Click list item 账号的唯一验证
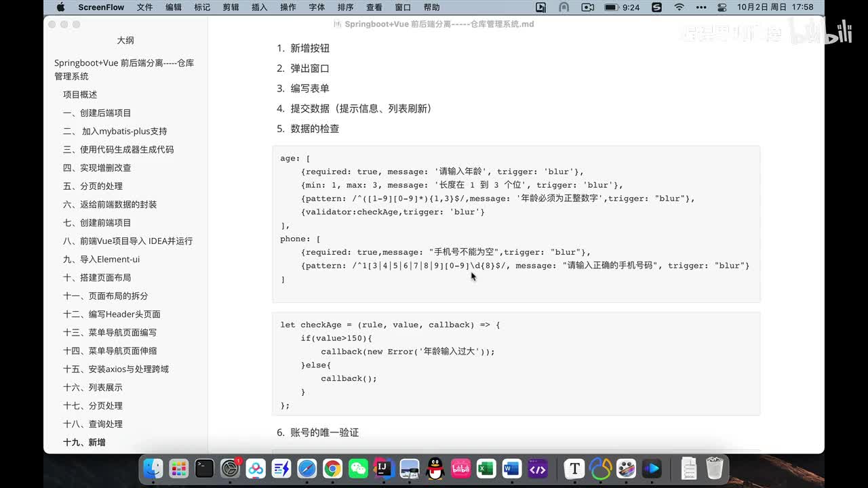 click(x=325, y=432)
